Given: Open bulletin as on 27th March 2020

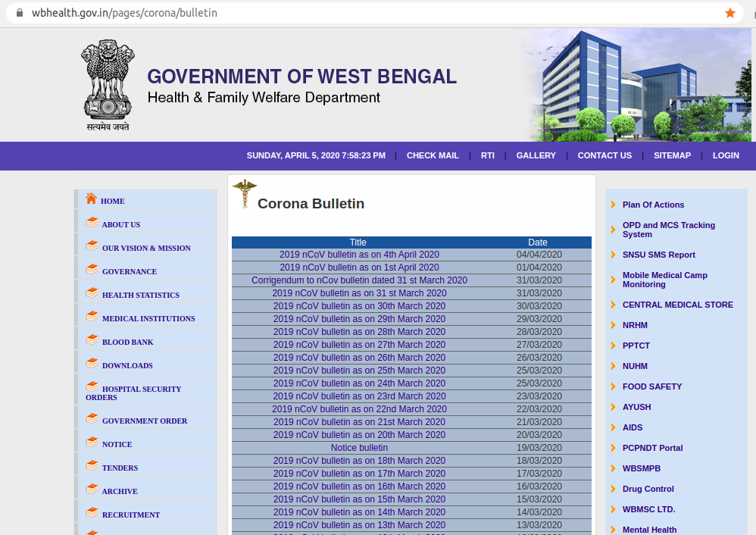Looking at the screenshot, I should pyautogui.click(x=359, y=345).
